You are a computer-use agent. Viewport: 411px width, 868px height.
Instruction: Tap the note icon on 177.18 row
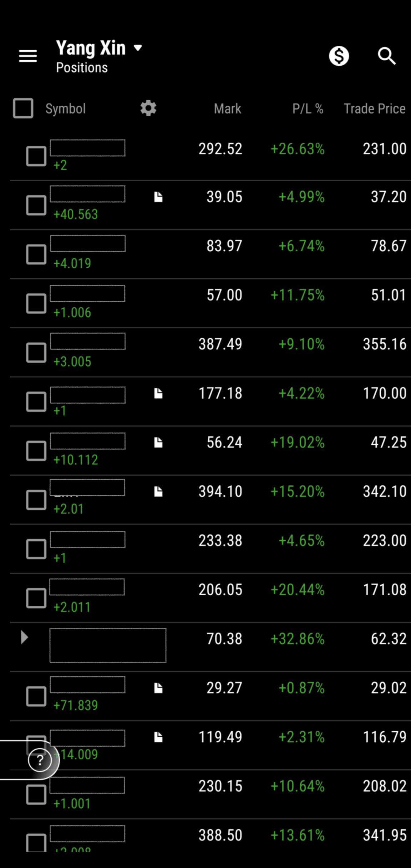point(158,393)
